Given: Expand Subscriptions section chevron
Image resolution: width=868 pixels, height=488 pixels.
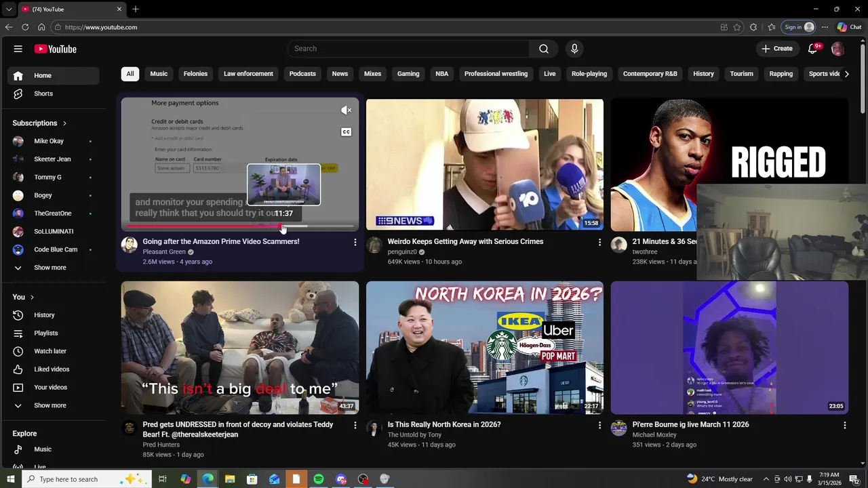Looking at the screenshot, I should (x=64, y=123).
